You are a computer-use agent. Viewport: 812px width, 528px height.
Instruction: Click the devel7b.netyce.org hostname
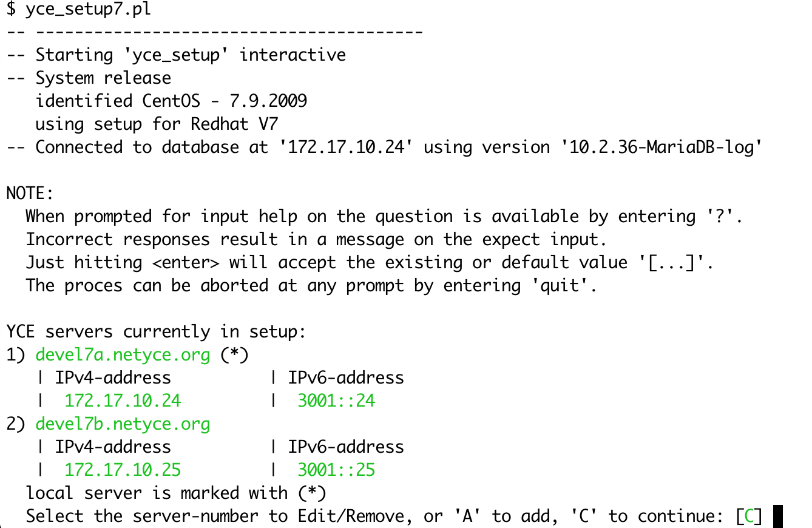click(123, 424)
